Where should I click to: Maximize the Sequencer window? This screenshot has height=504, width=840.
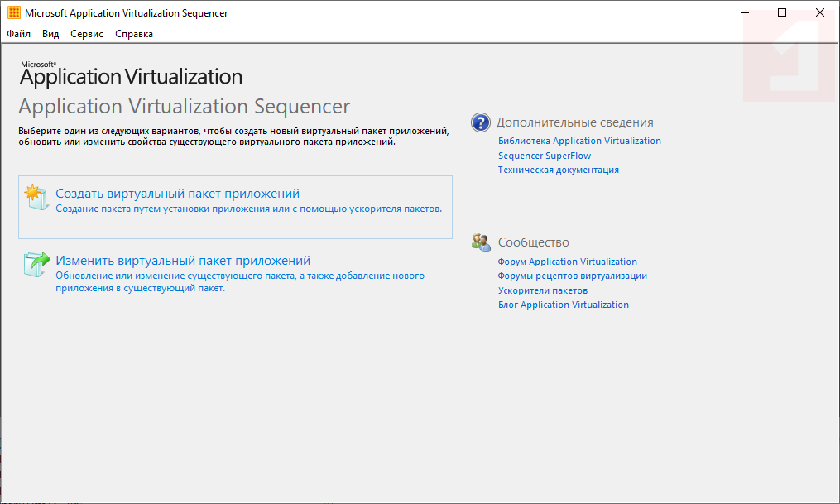(x=782, y=13)
